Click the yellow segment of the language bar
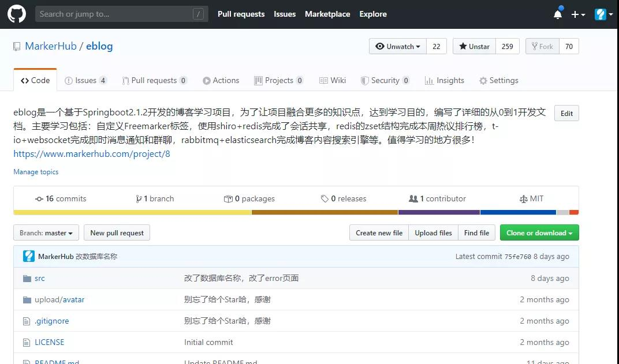The height and width of the screenshot is (364, 619). coord(127,212)
